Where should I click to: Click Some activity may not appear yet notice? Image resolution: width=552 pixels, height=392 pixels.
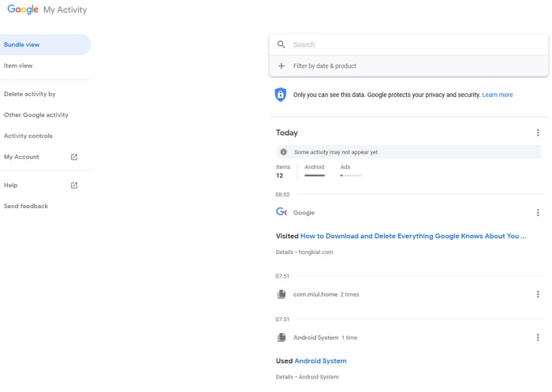[x=408, y=152]
